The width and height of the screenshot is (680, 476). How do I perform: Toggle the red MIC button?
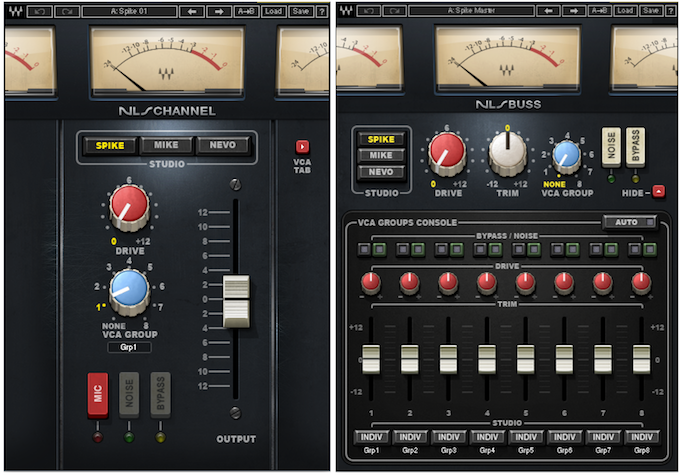[98, 394]
